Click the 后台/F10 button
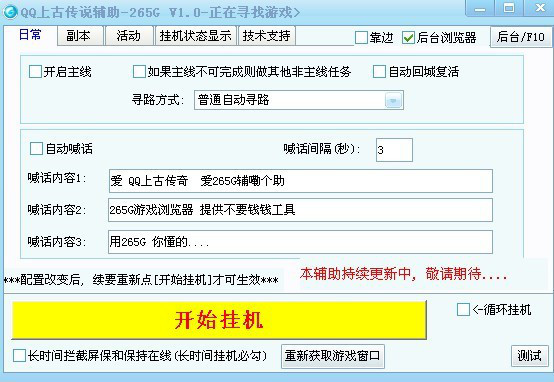This screenshot has width=554, height=382. pyautogui.click(x=520, y=37)
